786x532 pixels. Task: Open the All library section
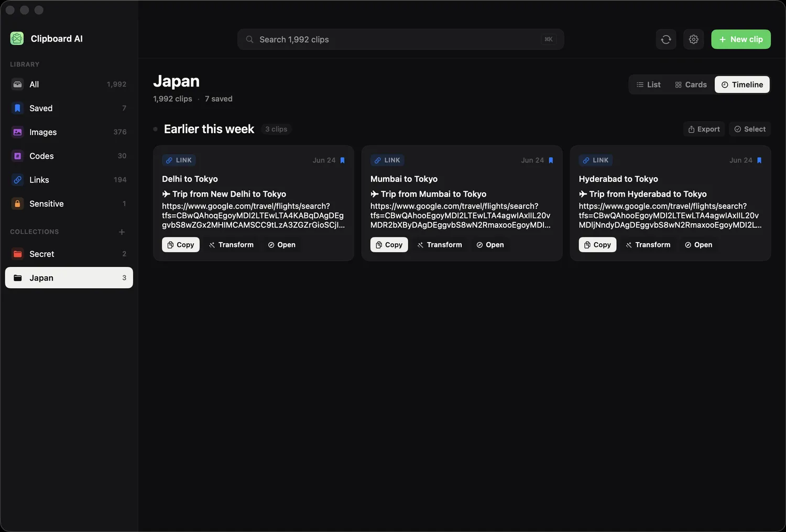click(x=69, y=84)
